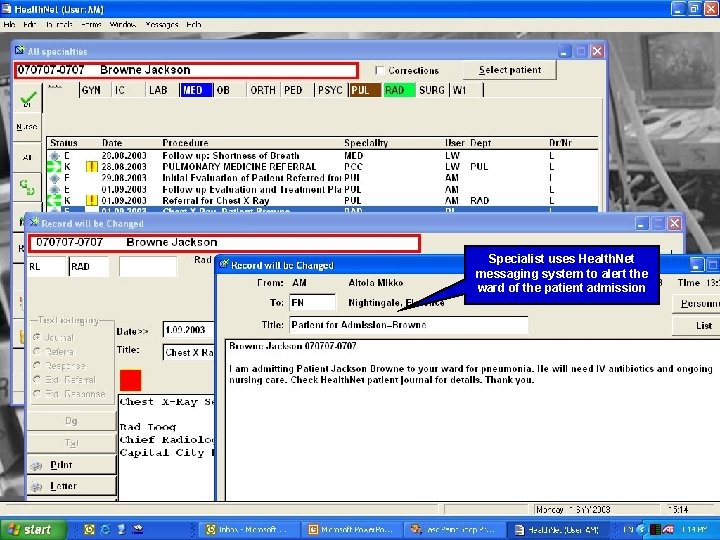Click the All sidebar button
720x540 pixels.
tap(27, 157)
